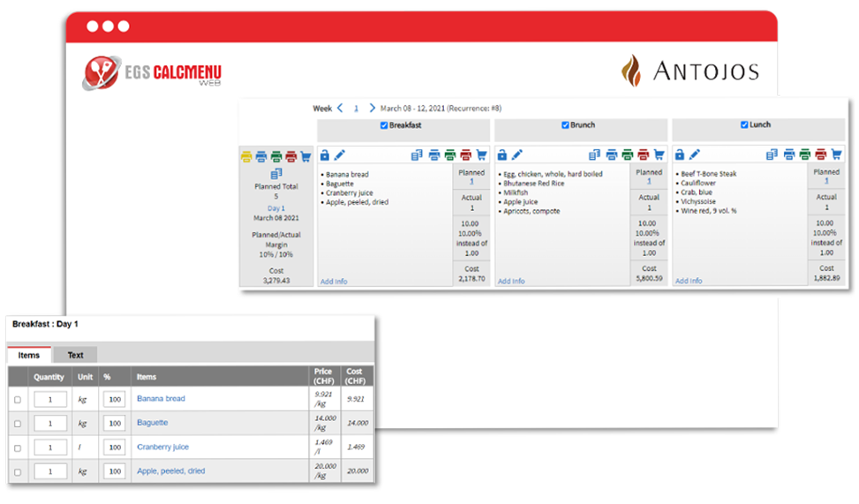This screenshot has height=504, width=859.
Task: Go to next week using right chevron
Action: (x=372, y=109)
